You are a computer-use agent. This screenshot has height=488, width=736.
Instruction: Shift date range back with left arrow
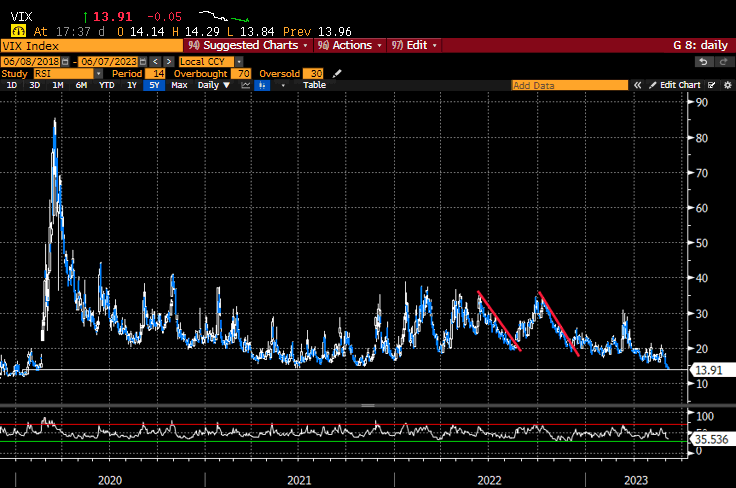click(155, 62)
